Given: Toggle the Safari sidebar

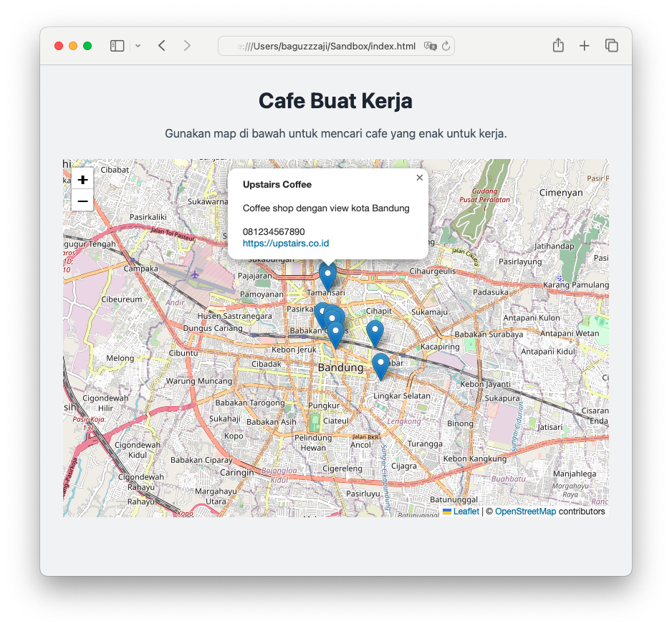Looking at the screenshot, I should tap(117, 46).
